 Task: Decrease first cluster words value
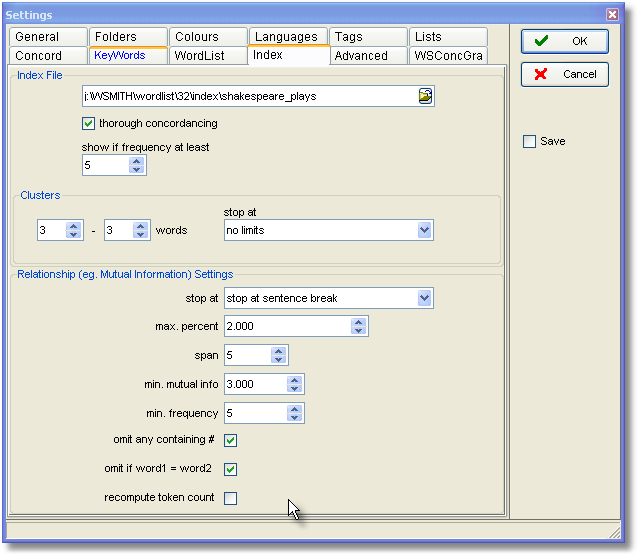[74, 234]
